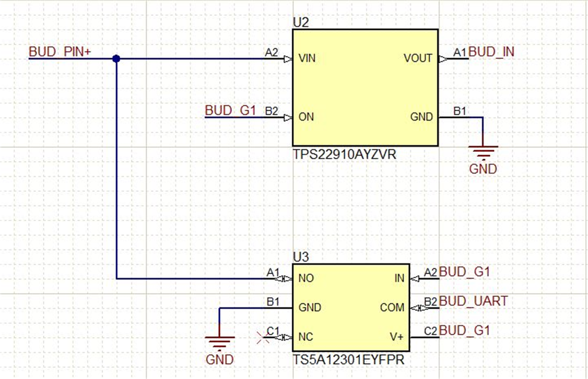Select the BUD_IN net label

click(491, 52)
